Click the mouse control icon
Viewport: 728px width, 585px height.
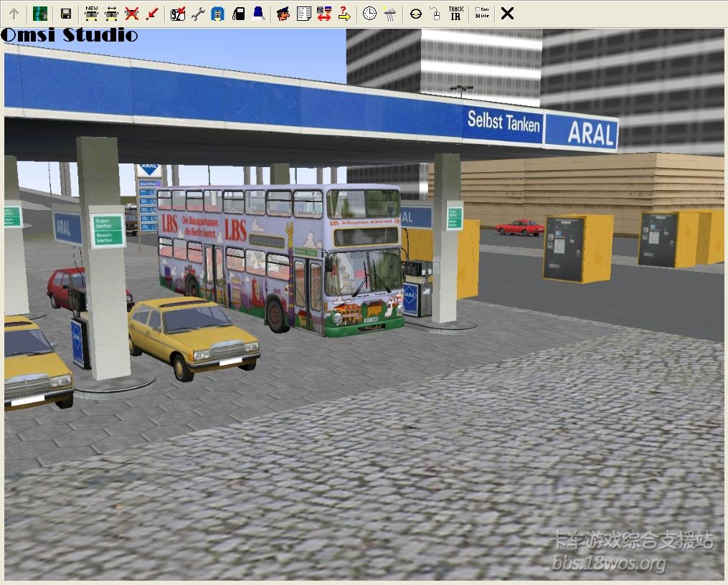click(x=435, y=14)
